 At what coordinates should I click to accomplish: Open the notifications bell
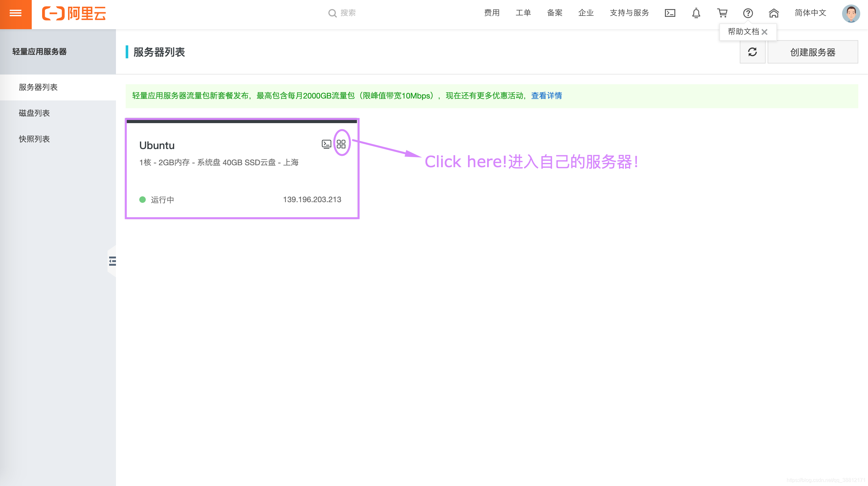(696, 13)
